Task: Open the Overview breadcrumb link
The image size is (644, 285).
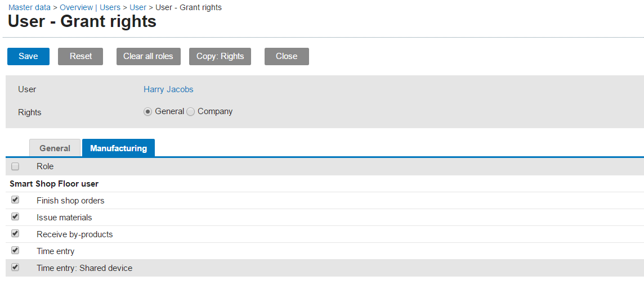Action: 76,7
